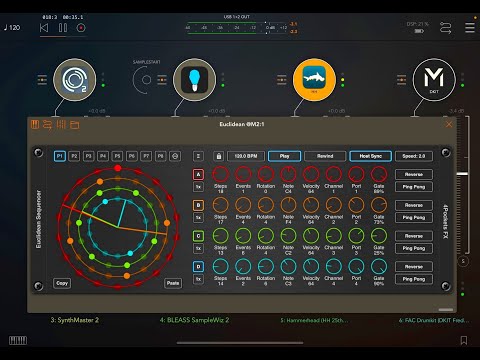Open the 1x multiplier for row B

point(198,218)
